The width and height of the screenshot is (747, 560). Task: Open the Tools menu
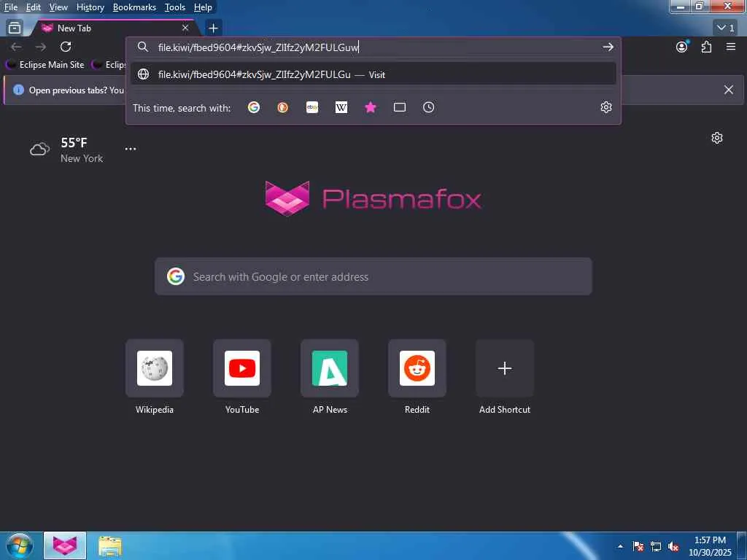point(175,7)
